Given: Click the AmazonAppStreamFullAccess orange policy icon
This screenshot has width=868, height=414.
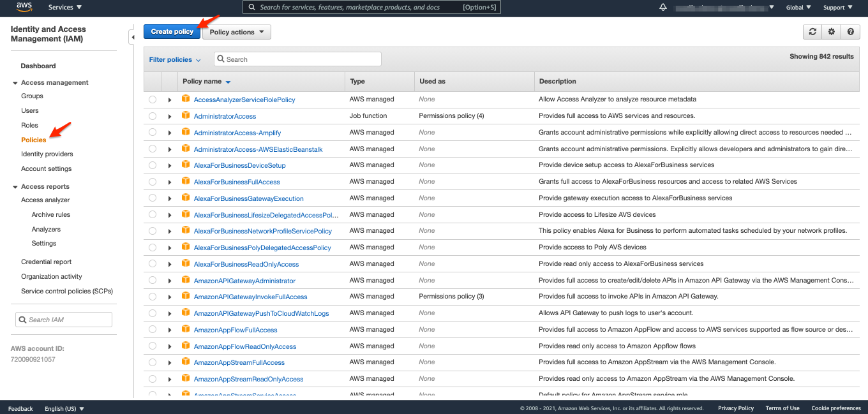Looking at the screenshot, I should pyautogui.click(x=186, y=362).
